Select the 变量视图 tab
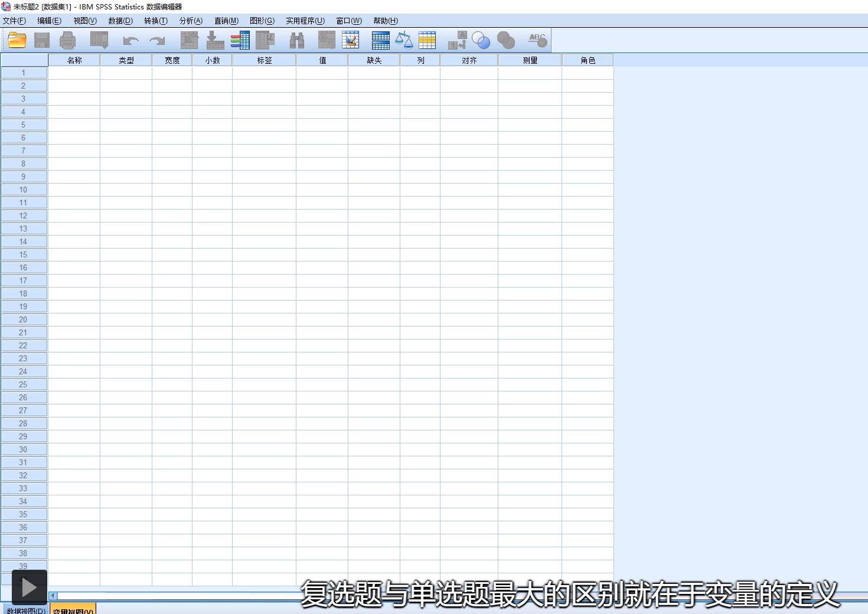 [73, 610]
